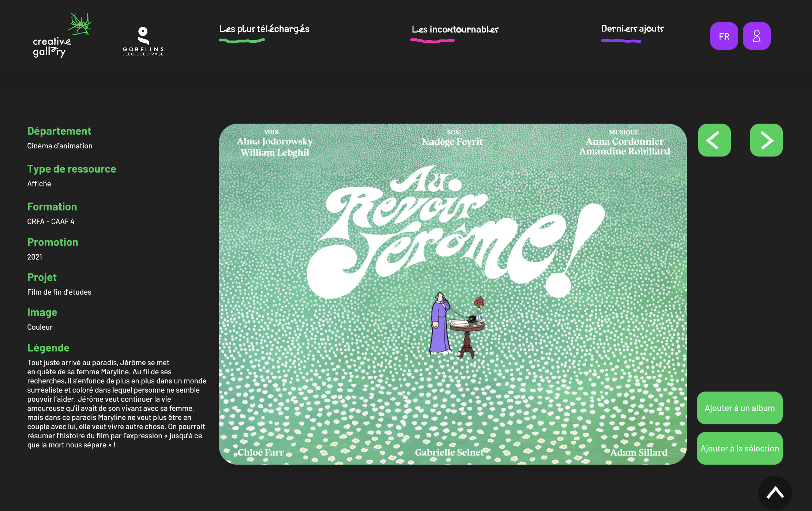The height and width of the screenshot is (511, 812).
Task: Switch language with the FR button
Action: point(724,36)
